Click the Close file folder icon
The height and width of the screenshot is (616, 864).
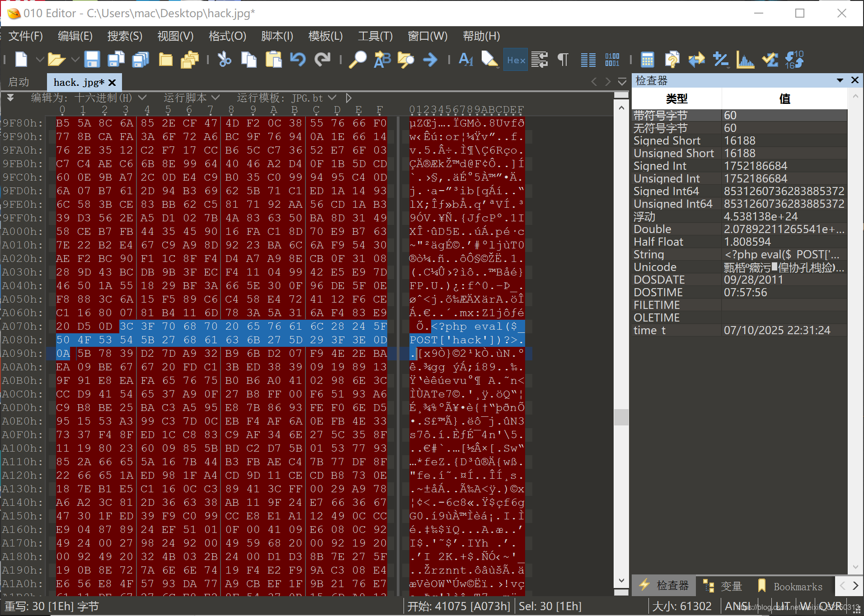[x=165, y=59]
